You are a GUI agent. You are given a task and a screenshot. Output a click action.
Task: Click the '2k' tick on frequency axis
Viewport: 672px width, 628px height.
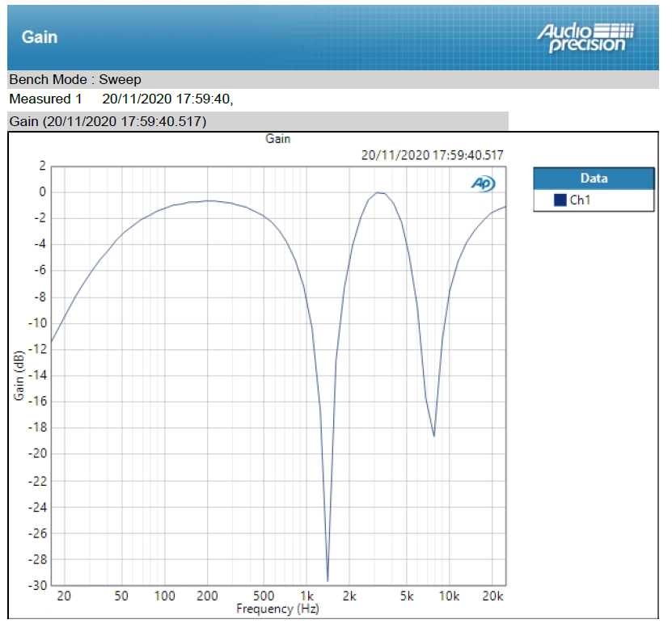click(349, 596)
